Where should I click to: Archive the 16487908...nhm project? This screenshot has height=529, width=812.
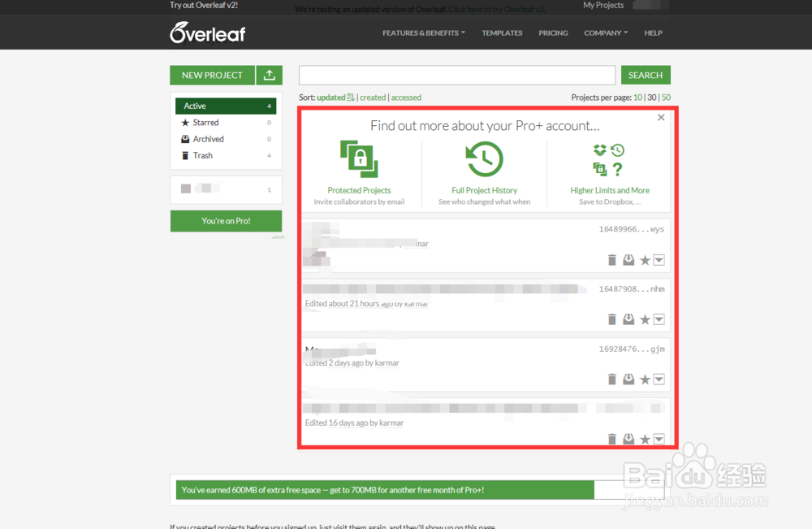coord(628,319)
